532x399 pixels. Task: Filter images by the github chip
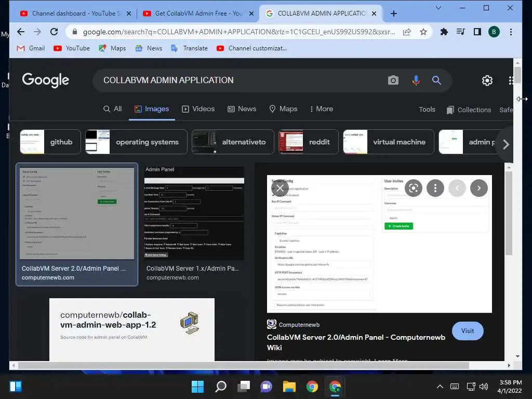pos(50,142)
